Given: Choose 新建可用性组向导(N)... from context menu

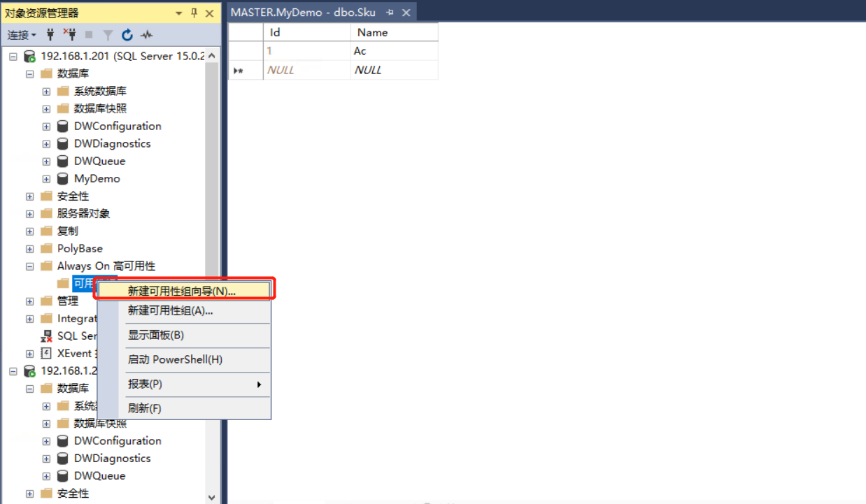Looking at the screenshot, I should click(183, 291).
